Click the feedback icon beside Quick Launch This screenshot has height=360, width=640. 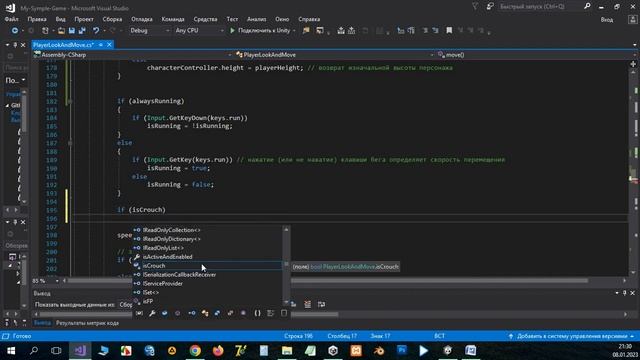tap(490, 6)
